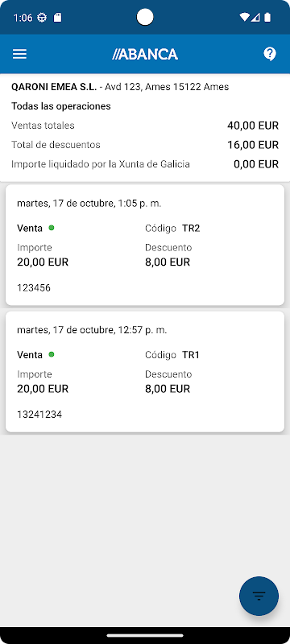
Task: Tap Importe liquidado por la Xunta row
Action: (x=145, y=165)
